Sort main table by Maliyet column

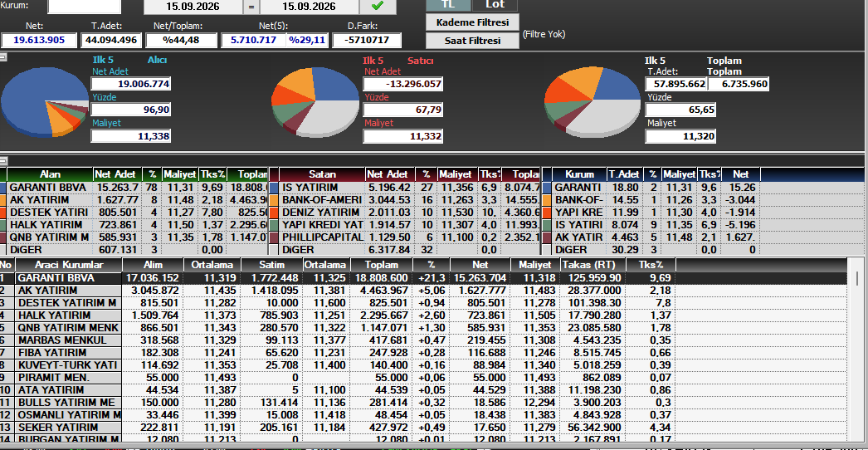tap(535, 265)
